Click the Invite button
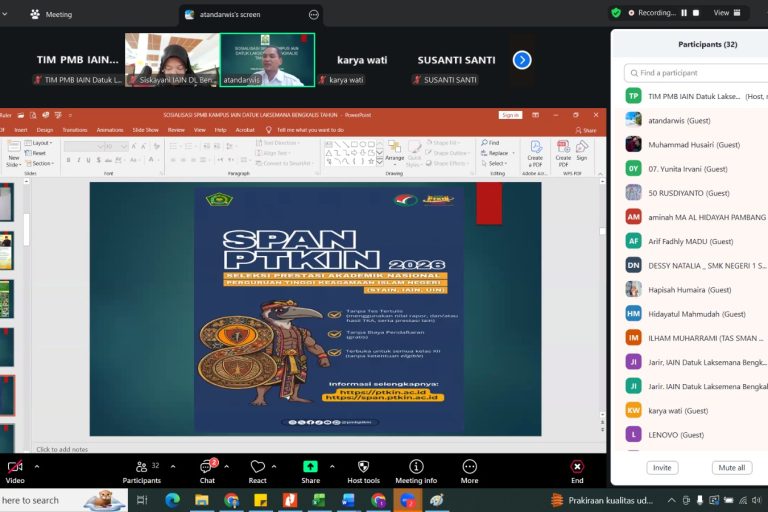Screen dimensions: 768x512 click(x=662, y=467)
